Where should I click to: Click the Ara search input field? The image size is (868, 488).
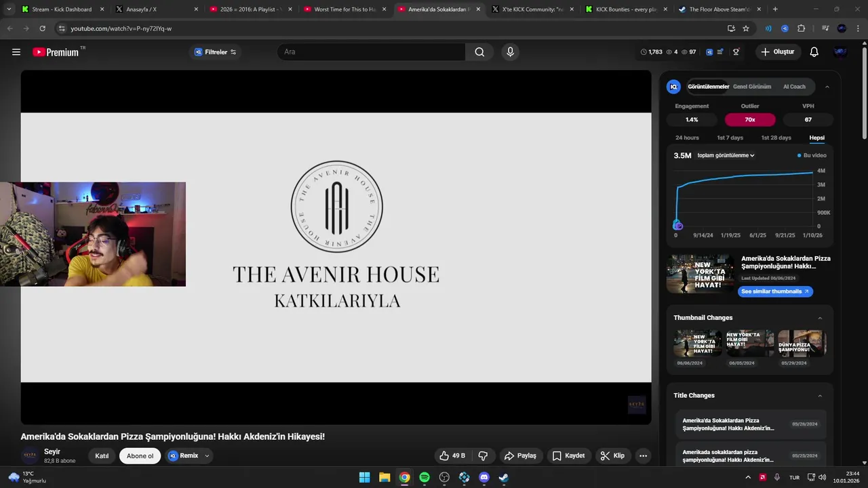coord(372,52)
